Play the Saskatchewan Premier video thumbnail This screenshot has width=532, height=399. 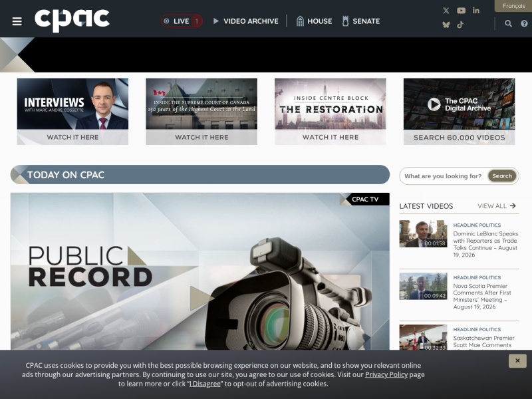pyautogui.click(x=423, y=337)
